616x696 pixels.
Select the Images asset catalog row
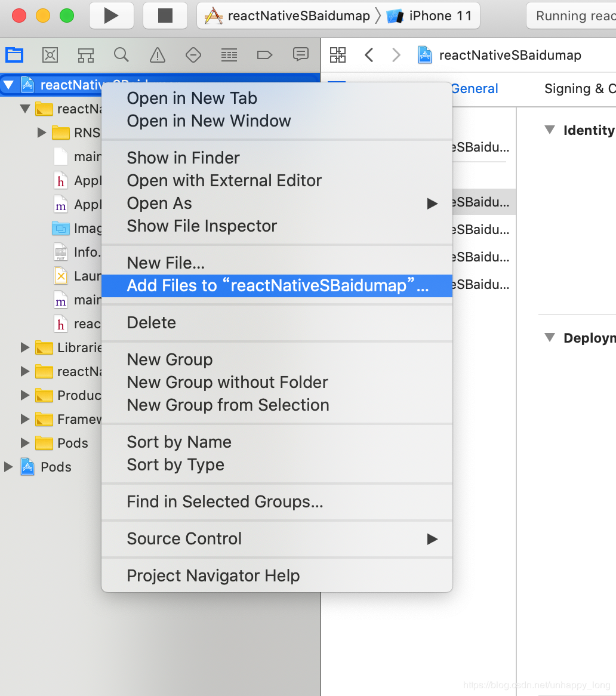pyautogui.click(x=51, y=228)
